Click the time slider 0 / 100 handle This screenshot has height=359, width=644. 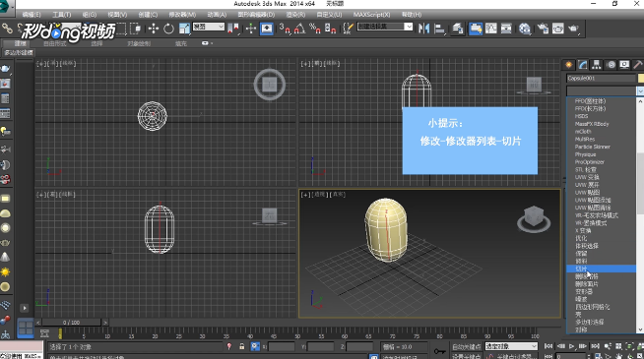point(72,323)
